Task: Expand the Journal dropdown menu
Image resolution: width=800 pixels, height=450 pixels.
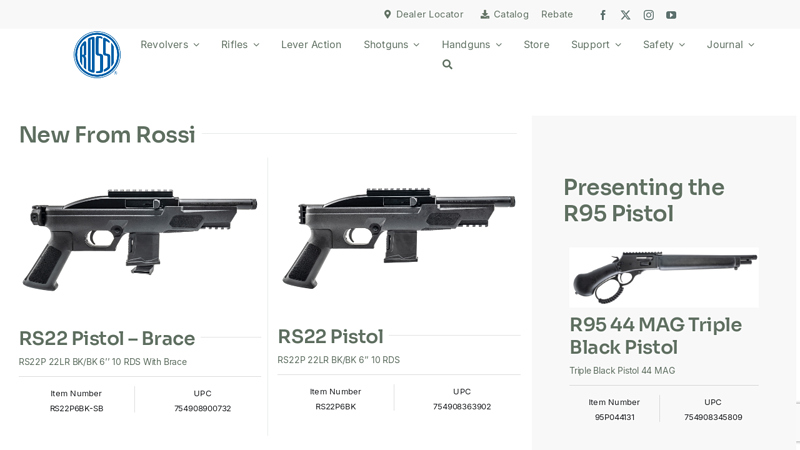Action: tap(730, 44)
